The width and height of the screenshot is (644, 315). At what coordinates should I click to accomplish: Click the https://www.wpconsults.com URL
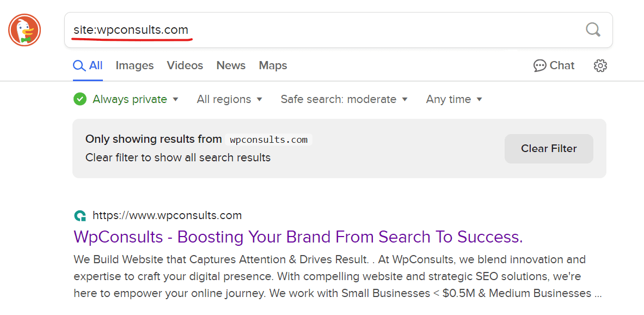click(x=167, y=215)
